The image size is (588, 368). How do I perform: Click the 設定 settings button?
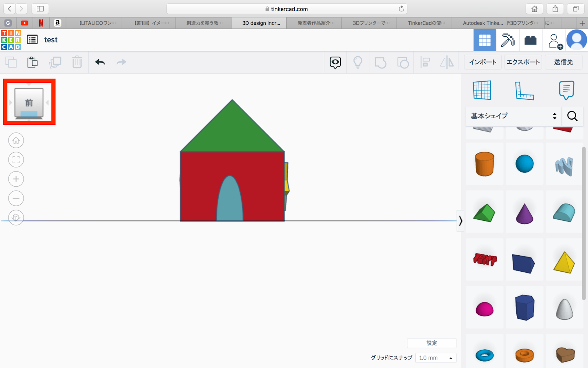pyautogui.click(x=432, y=343)
